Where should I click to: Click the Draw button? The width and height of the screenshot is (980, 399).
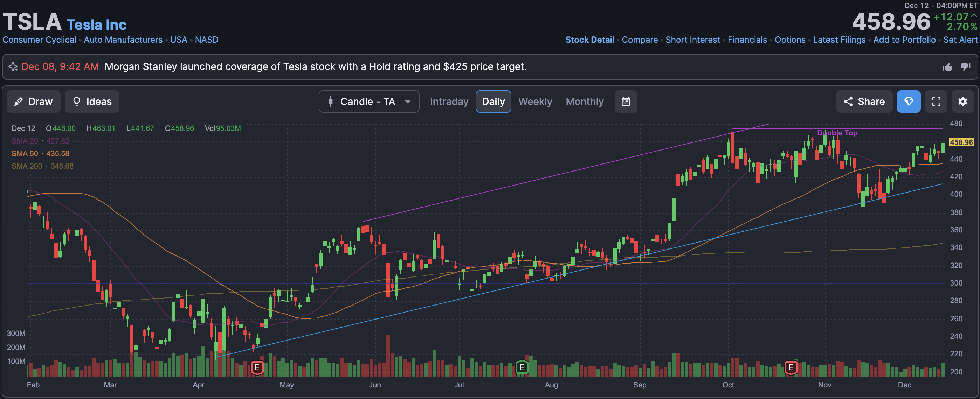tap(34, 101)
